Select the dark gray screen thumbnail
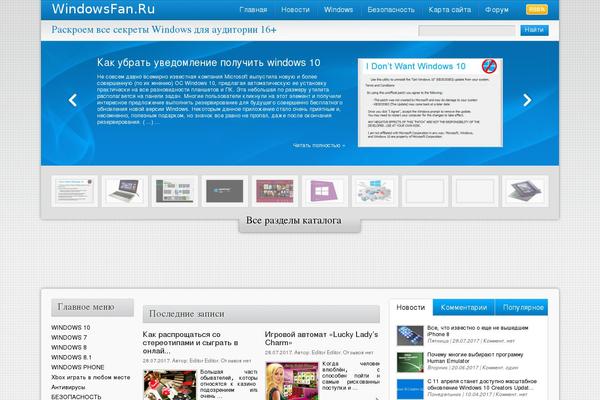600x400 pixels. 225,191
